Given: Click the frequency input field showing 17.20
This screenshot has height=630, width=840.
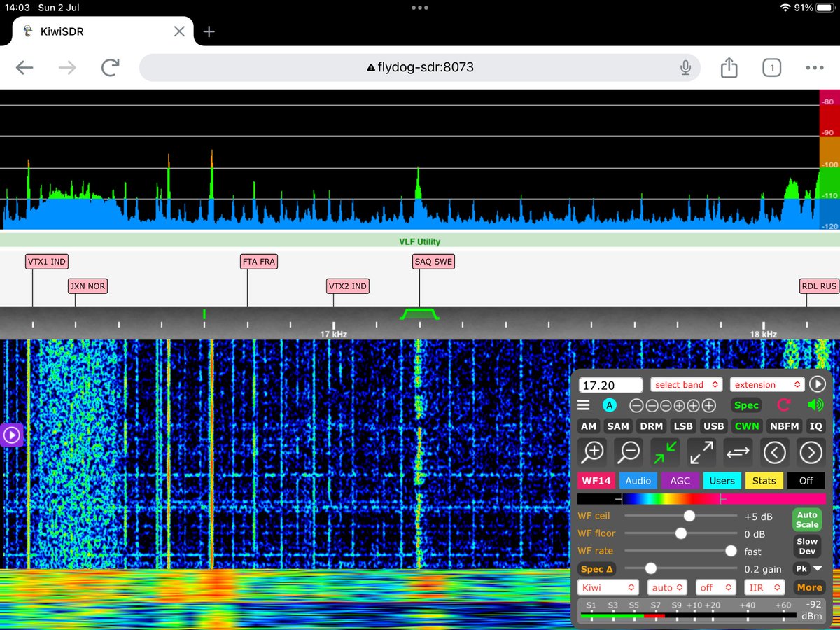Looking at the screenshot, I should click(610, 385).
